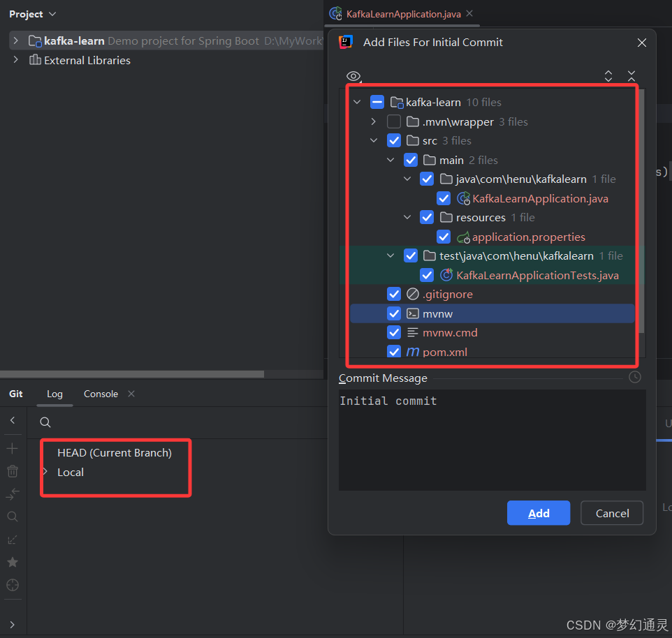Uncheck the mvnw.cmd checkbox
The height and width of the screenshot is (638, 672).
coord(394,332)
